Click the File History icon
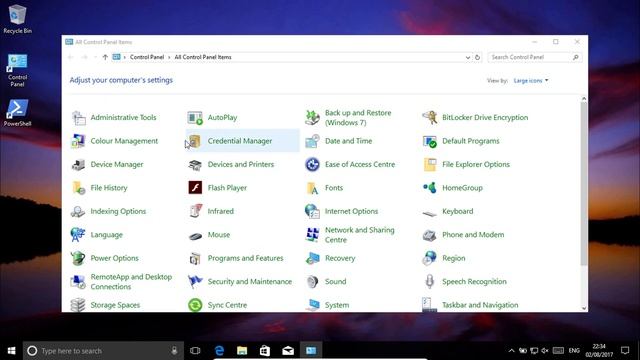 [x=78, y=188]
